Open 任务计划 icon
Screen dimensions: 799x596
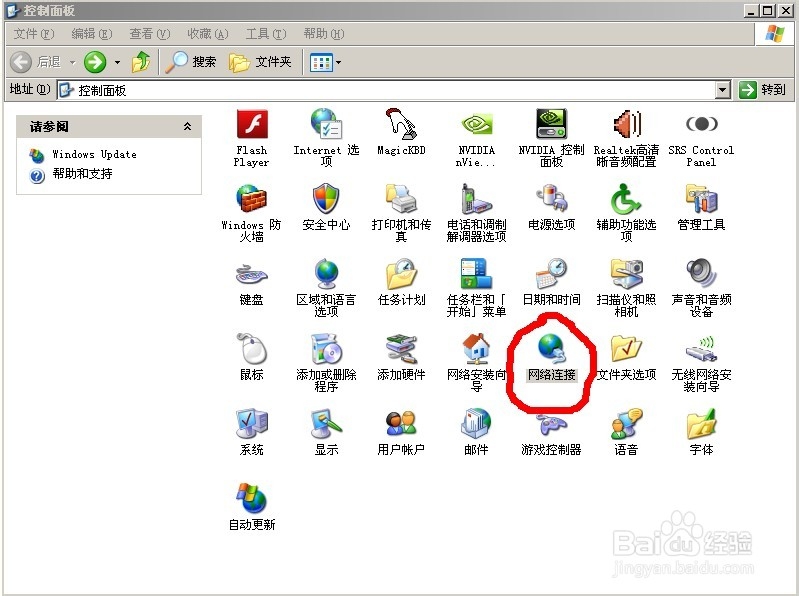click(401, 274)
